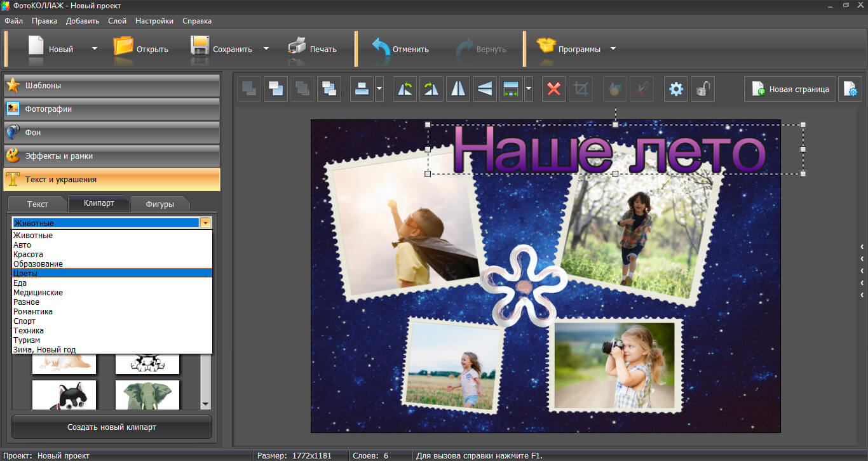Open the Правка menu
Viewport: 868px width, 461px height.
(x=44, y=21)
